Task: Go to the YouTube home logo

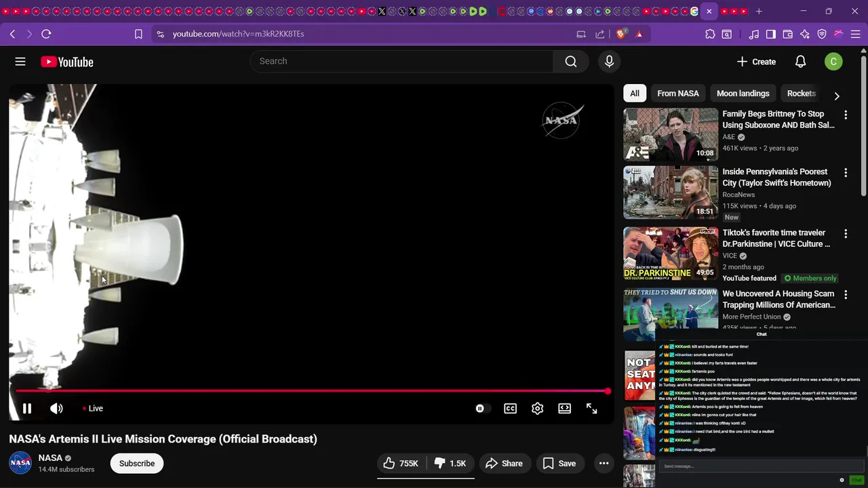Action: [x=66, y=62]
